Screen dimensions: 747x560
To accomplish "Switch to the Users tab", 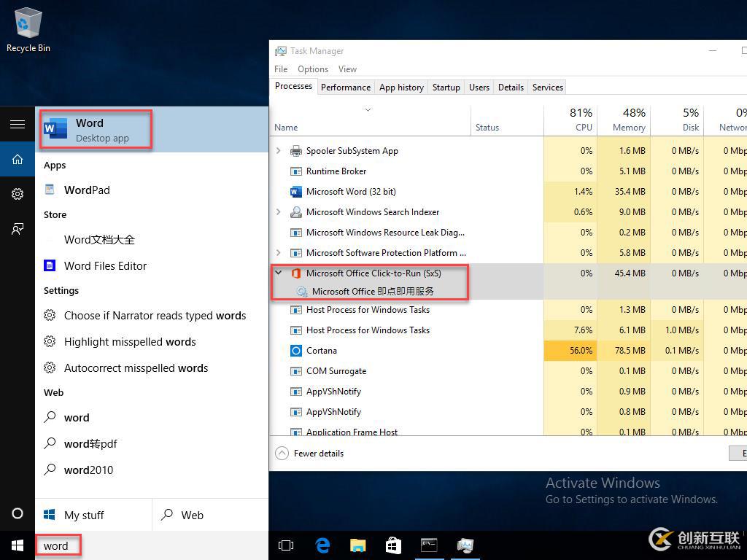I will point(479,87).
